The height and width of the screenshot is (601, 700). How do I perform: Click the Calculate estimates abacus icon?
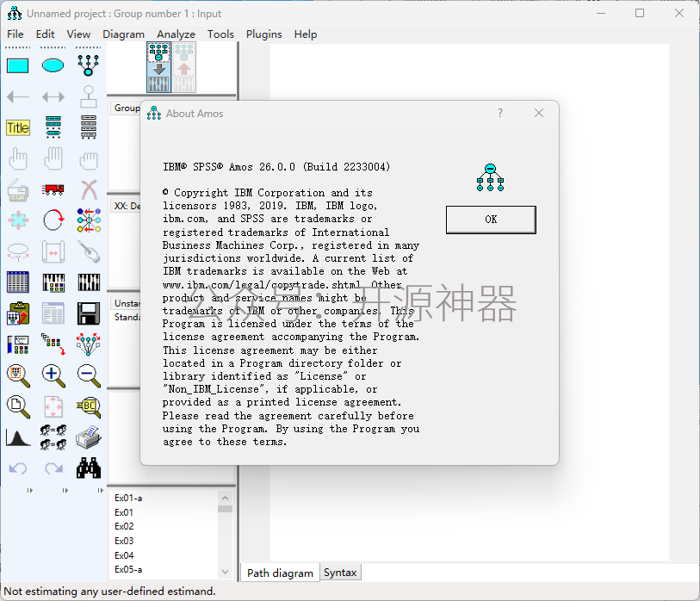(x=89, y=282)
